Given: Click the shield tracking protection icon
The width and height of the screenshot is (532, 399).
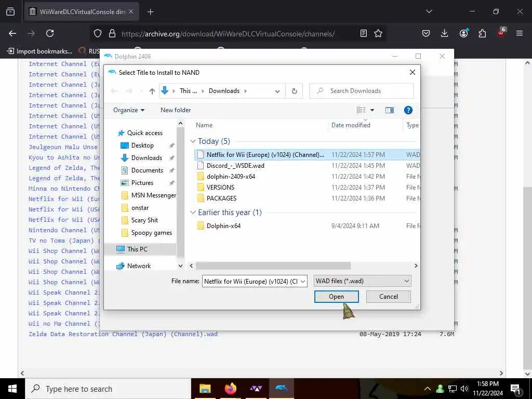Looking at the screenshot, I should coord(98,33).
